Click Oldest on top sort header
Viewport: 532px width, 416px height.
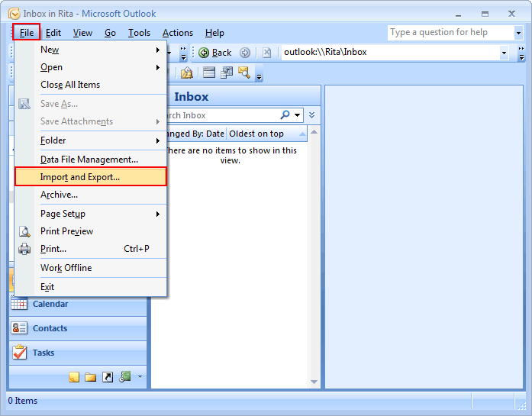266,134
